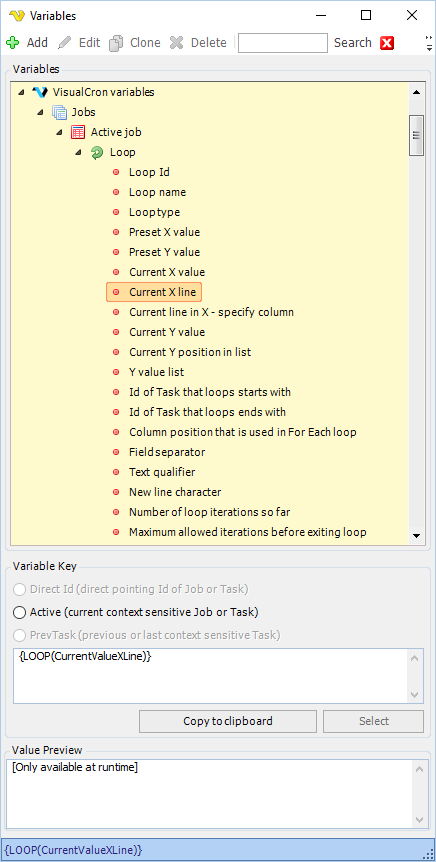Click the Copy to clipboard button

(x=228, y=721)
